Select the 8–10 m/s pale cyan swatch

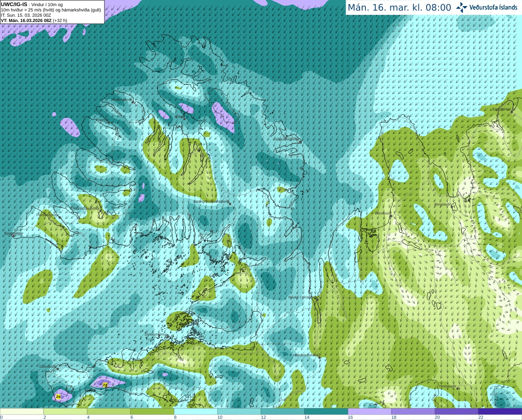pos(196,411)
